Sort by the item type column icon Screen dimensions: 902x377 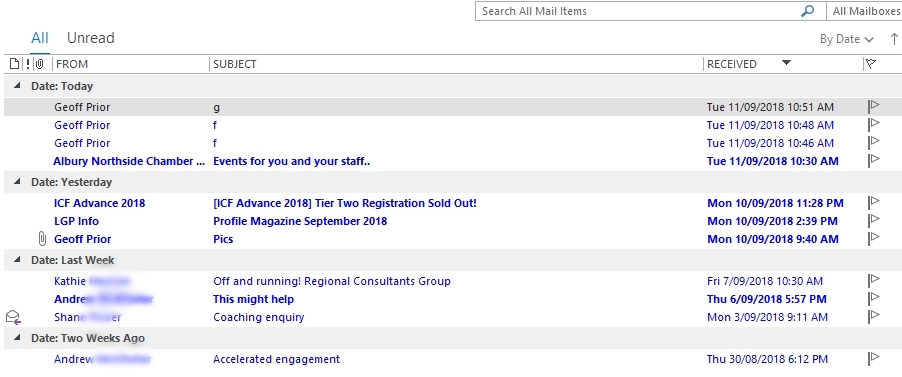click(x=14, y=64)
